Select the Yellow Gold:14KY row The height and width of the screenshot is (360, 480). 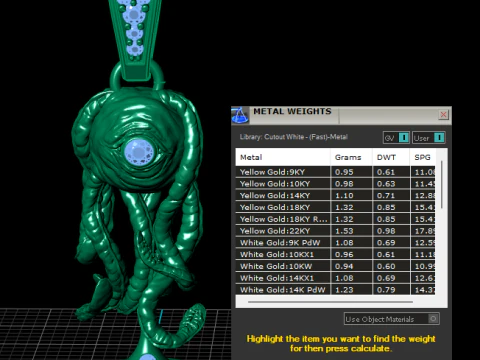[x=335, y=195]
